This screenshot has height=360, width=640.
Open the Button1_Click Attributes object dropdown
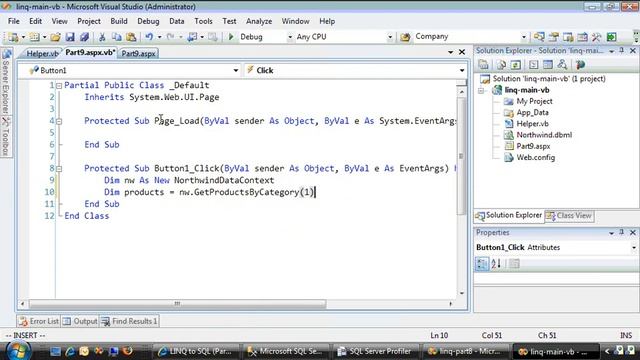[x=634, y=248]
